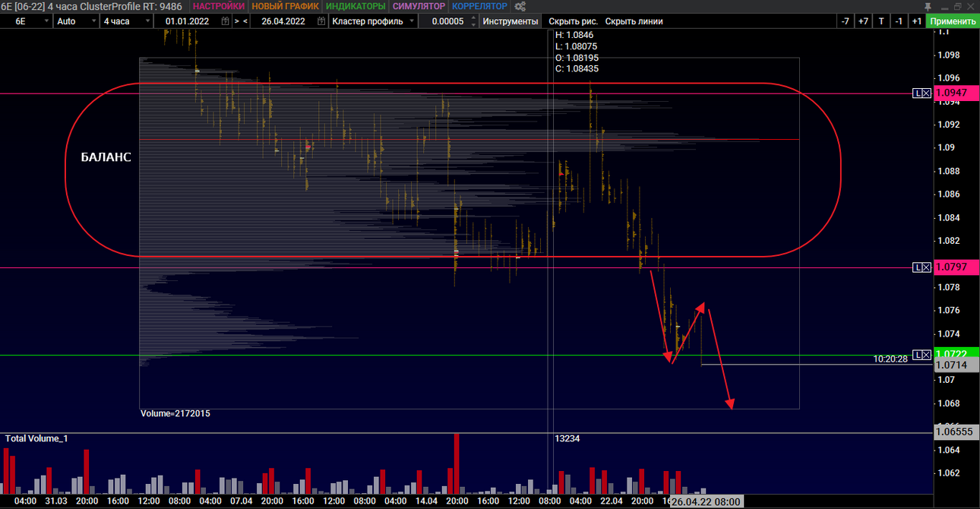The height and width of the screenshot is (509, 980).
Task: Click the 10:20:28 countdown timer label
Action: [890, 359]
